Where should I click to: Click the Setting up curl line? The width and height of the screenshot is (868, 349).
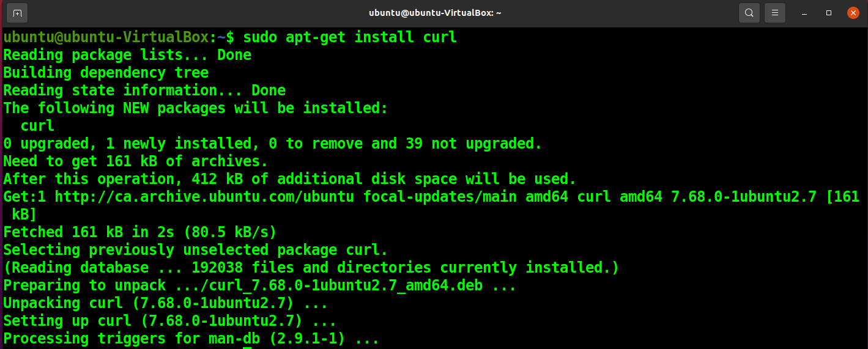coord(170,321)
